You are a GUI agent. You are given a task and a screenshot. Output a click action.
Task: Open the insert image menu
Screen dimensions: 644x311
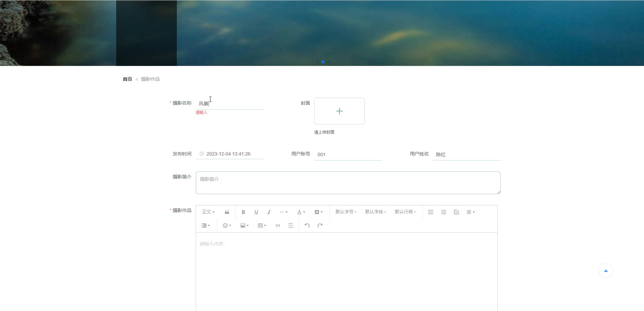[x=245, y=226]
